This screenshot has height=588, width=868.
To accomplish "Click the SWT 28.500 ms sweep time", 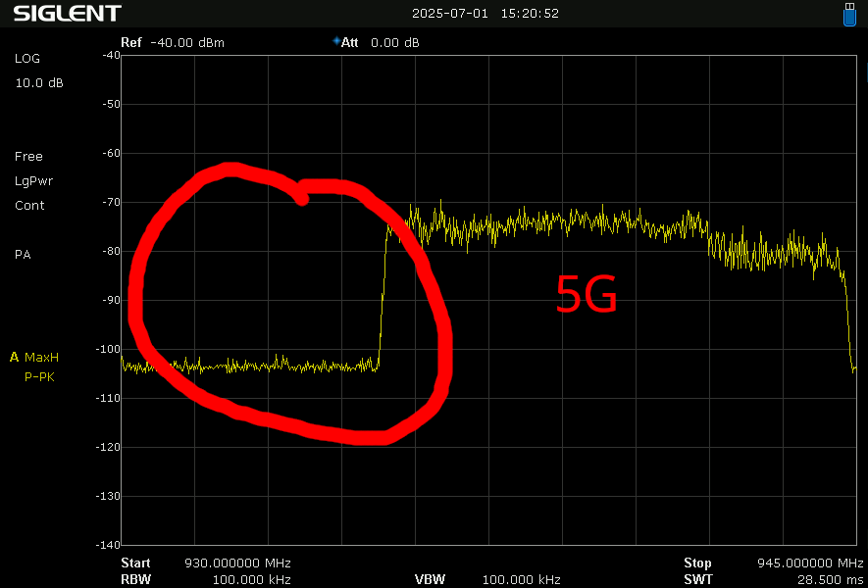I will [830, 579].
